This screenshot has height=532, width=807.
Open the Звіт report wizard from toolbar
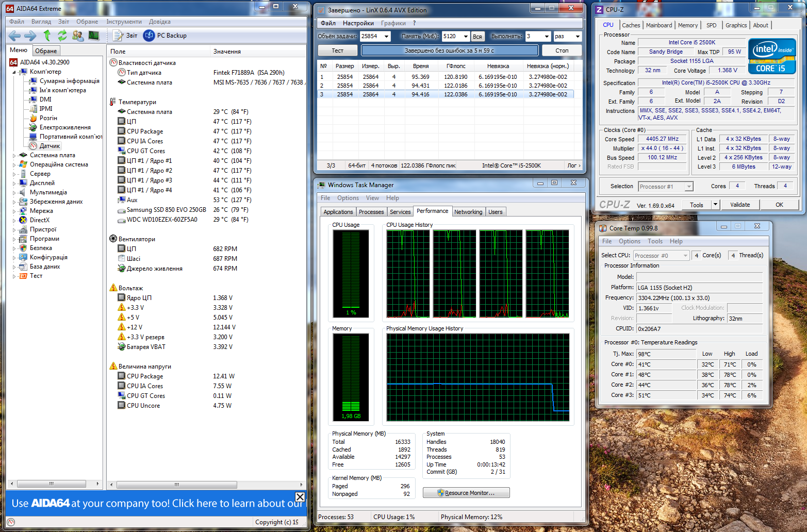125,36
